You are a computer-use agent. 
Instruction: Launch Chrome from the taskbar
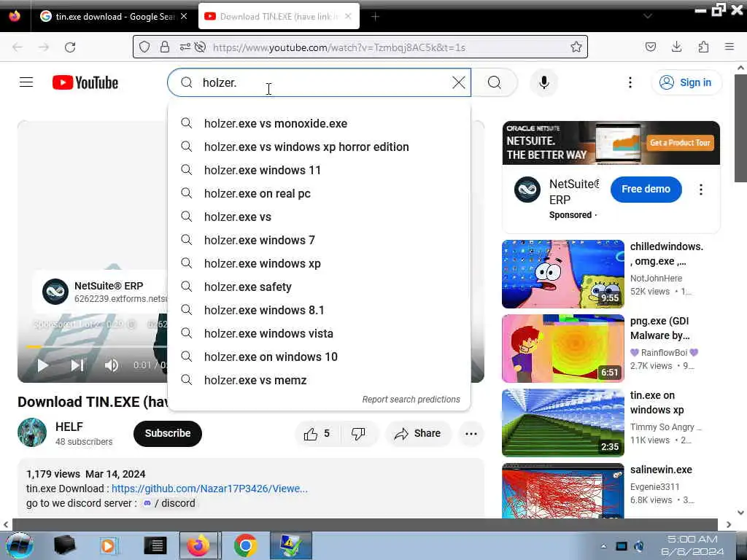coord(245,545)
